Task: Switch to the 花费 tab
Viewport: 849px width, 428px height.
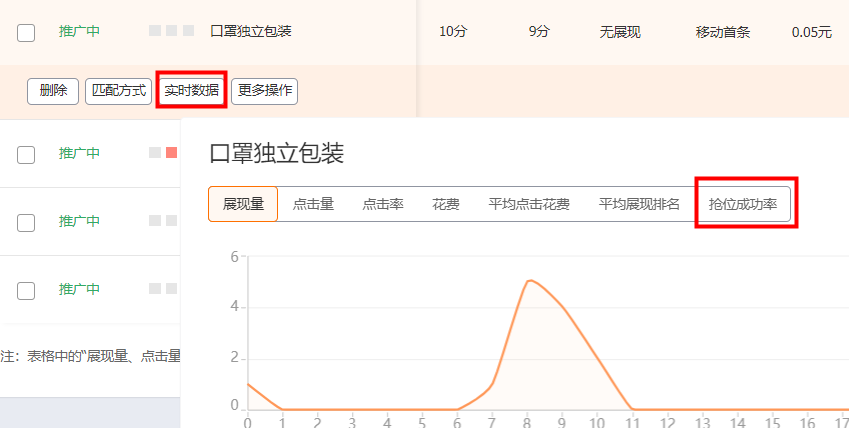Action: (x=446, y=204)
